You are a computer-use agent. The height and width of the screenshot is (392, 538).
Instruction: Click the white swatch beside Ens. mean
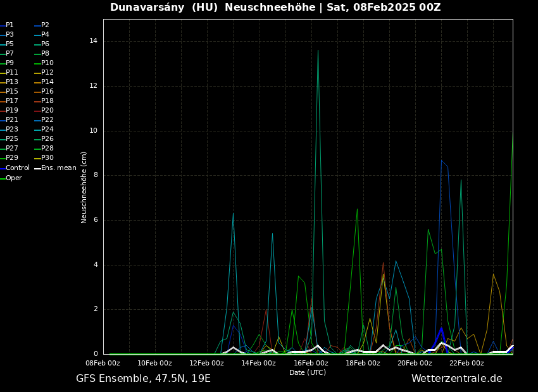pos(37,168)
